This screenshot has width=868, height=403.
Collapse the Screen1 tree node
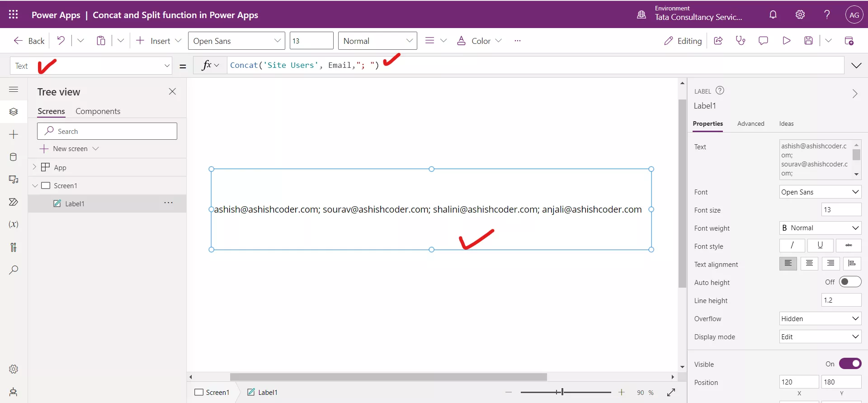click(x=35, y=185)
